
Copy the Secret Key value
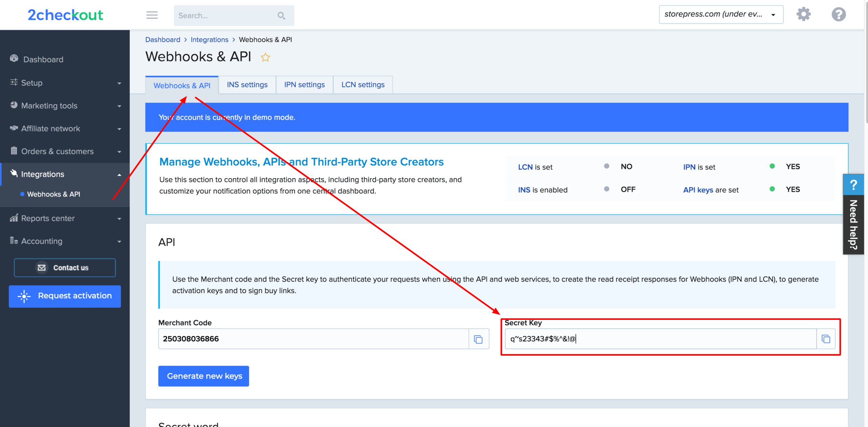pyautogui.click(x=826, y=339)
